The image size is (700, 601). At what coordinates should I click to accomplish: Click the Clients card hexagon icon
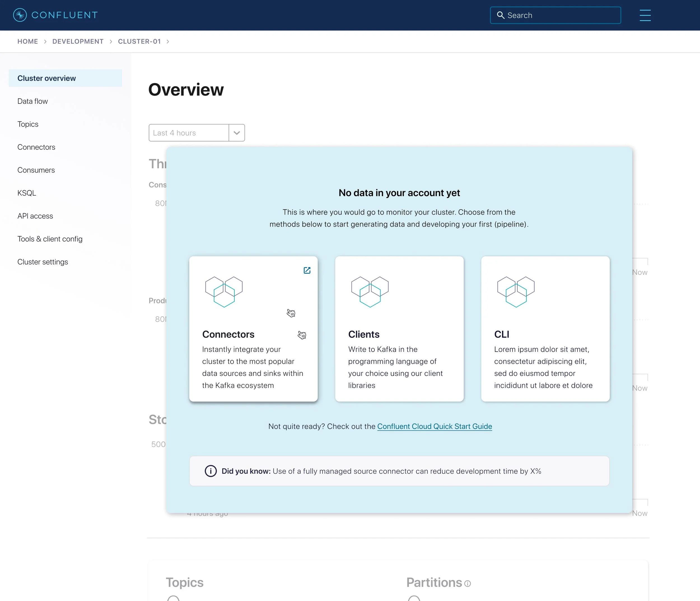[370, 292]
